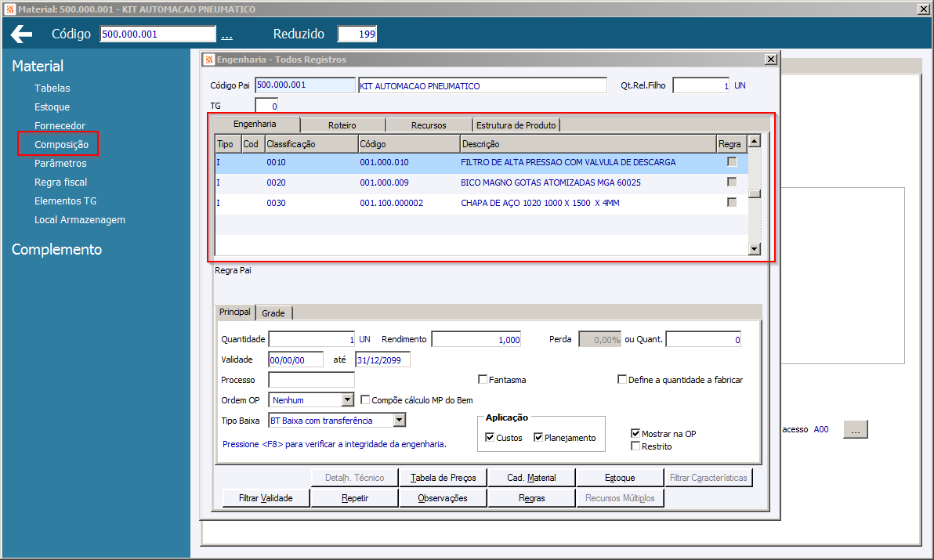Enable the Fantasma checkbox
934x560 pixels.
(x=483, y=380)
